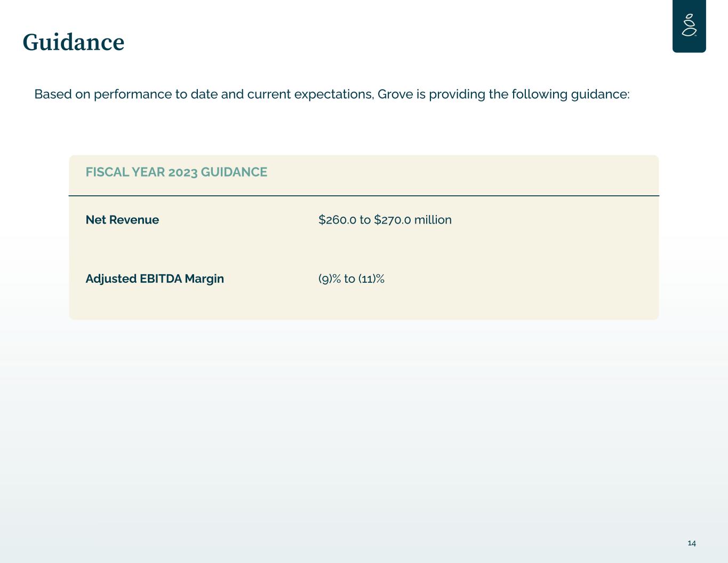Click the (9)% margin value
The image size is (728, 563).
click(329, 279)
